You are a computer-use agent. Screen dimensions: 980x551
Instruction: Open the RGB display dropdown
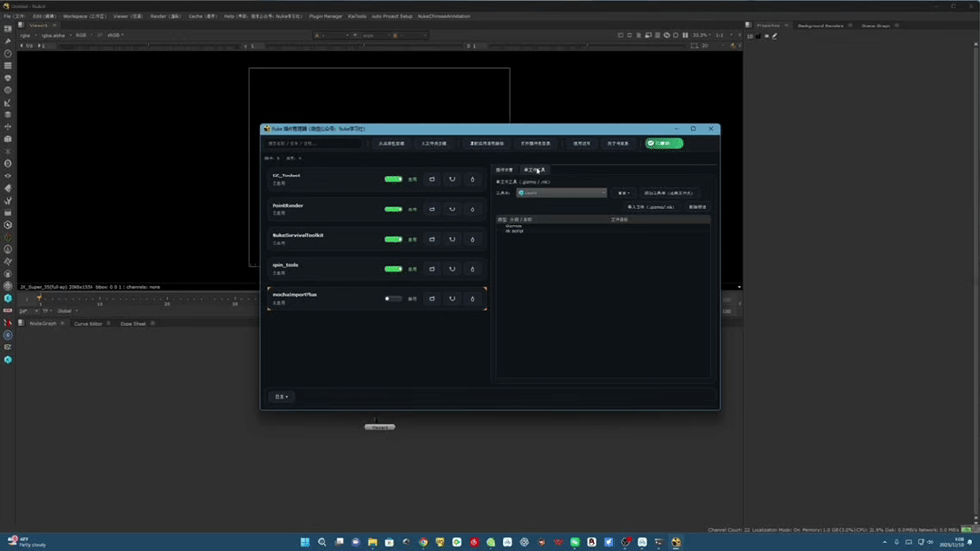pos(84,35)
